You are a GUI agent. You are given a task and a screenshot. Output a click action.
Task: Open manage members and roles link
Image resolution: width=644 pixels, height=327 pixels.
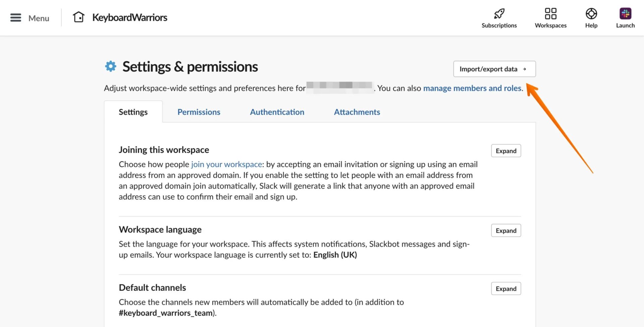coord(473,88)
